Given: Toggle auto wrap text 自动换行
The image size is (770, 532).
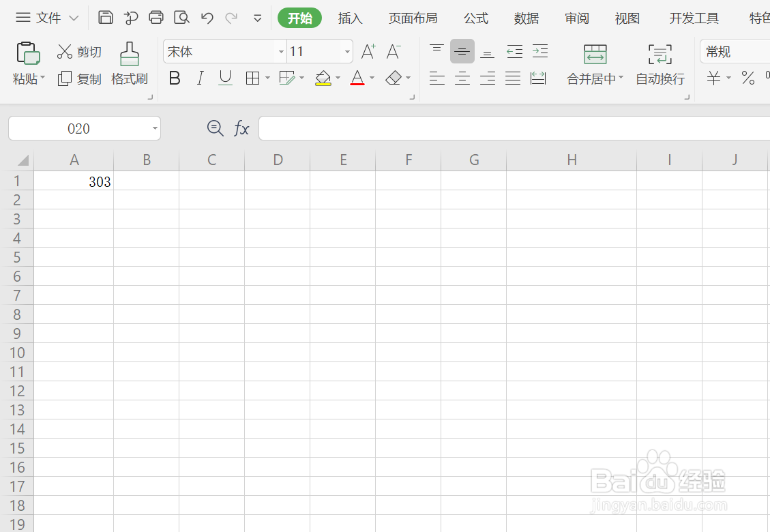Looking at the screenshot, I should tap(660, 65).
